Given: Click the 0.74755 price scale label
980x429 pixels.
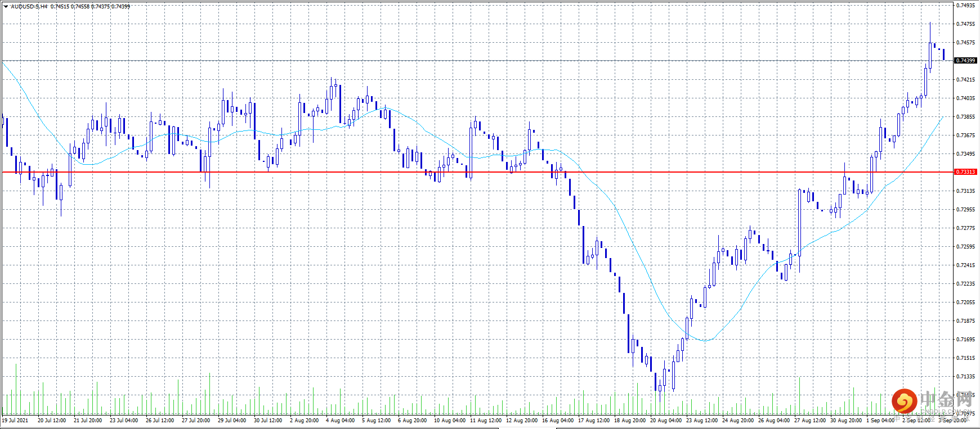Looking at the screenshot, I should click(966, 24).
